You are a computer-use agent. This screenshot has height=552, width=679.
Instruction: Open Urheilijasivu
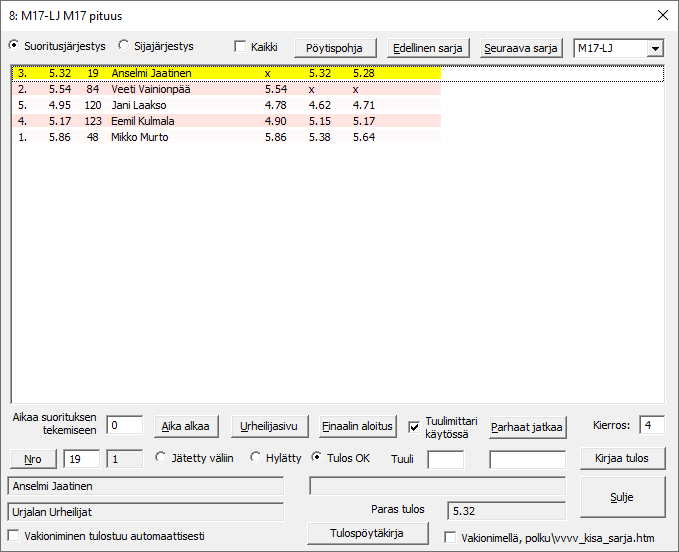point(269,426)
